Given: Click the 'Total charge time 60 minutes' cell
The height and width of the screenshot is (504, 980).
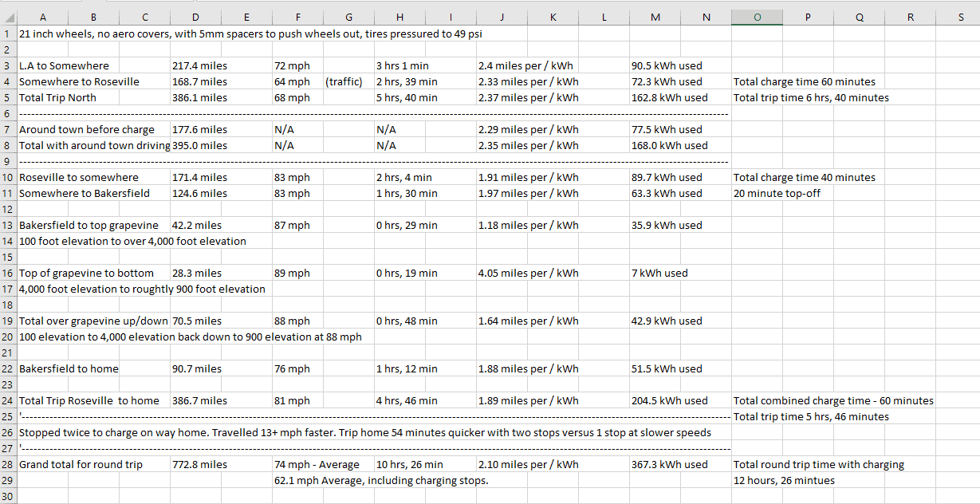Looking at the screenshot, I should 804,81.
